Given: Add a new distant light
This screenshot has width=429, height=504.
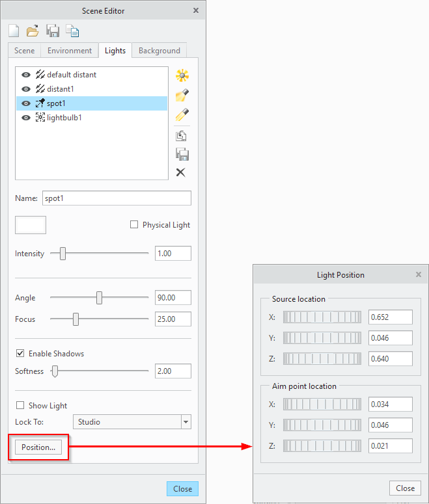Looking at the screenshot, I should point(182,114).
